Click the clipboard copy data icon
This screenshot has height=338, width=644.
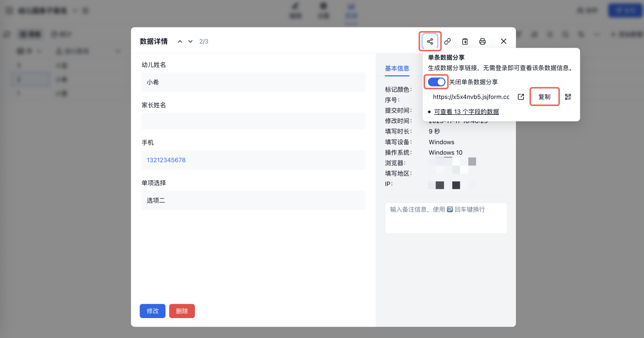(465, 41)
